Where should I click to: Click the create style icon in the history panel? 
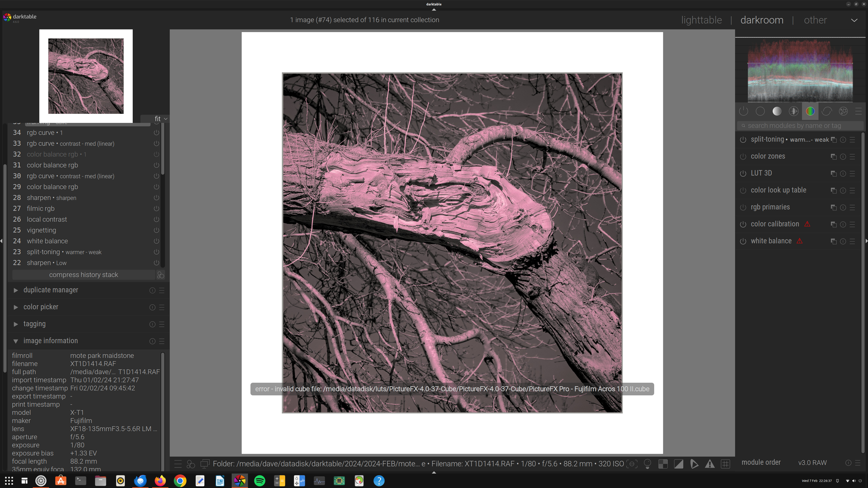tap(161, 275)
